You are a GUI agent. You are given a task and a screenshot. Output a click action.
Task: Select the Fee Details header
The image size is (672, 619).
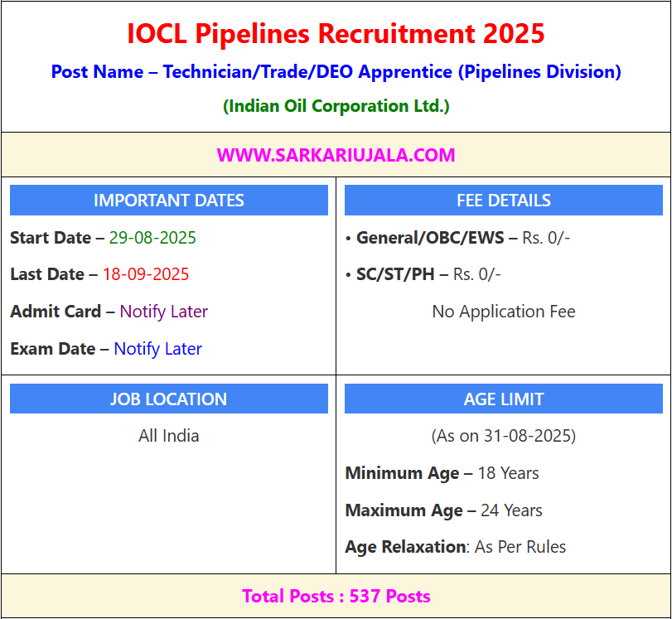(503, 201)
